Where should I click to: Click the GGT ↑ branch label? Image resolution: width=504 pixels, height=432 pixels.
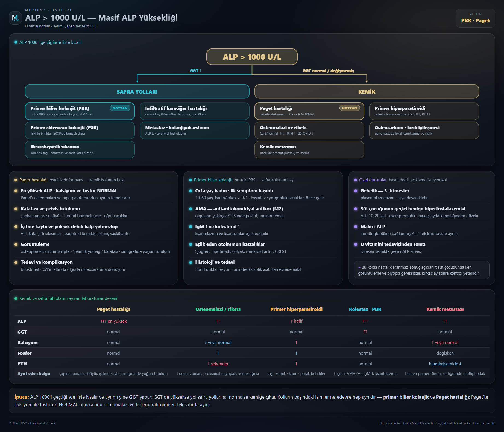click(196, 71)
